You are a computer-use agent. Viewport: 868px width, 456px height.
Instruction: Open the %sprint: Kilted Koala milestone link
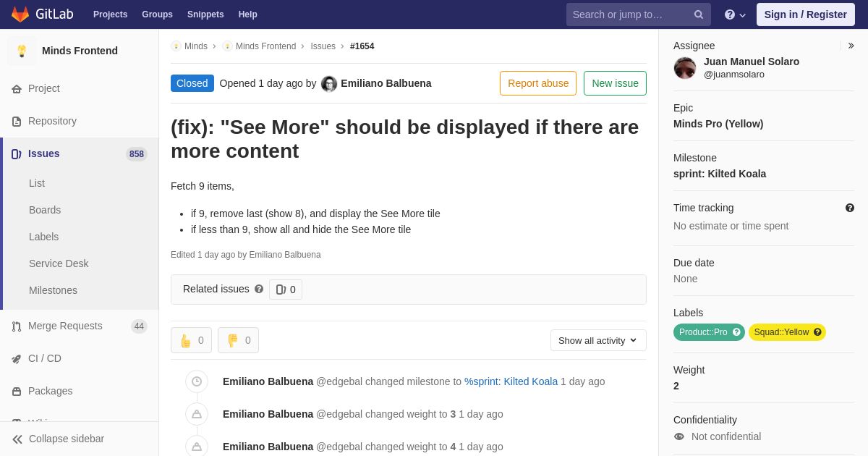point(511,381)
